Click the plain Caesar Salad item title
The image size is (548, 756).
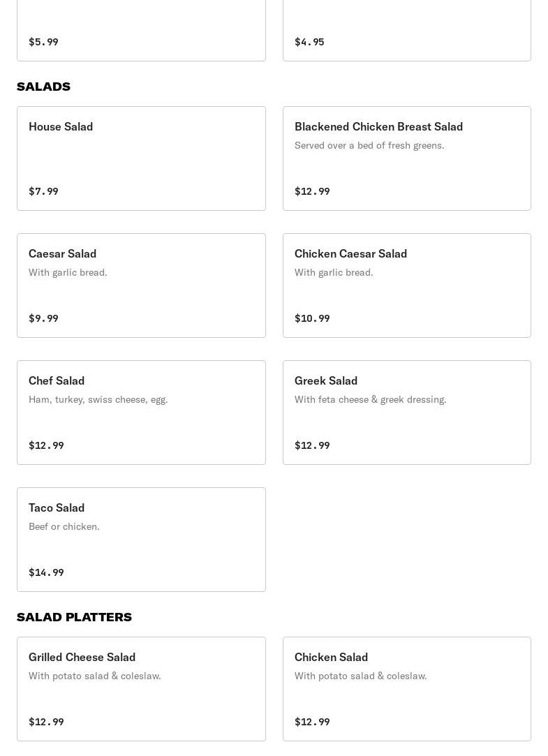tap(63, 253)
